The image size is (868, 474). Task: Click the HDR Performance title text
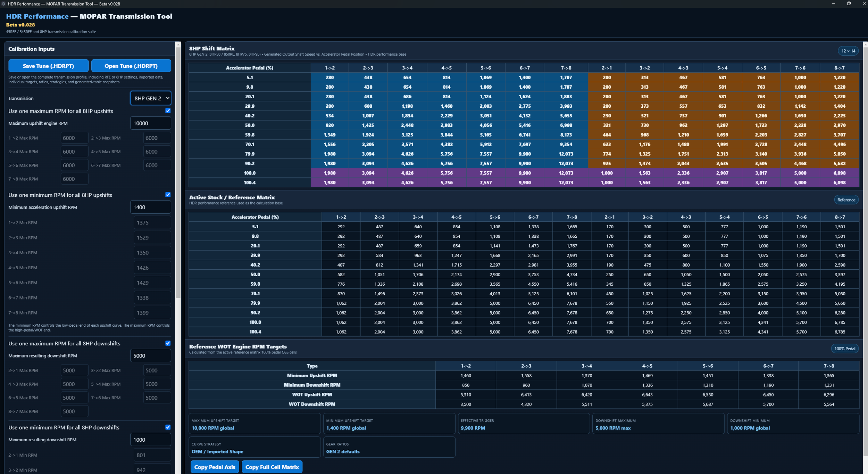pos(37,16)
